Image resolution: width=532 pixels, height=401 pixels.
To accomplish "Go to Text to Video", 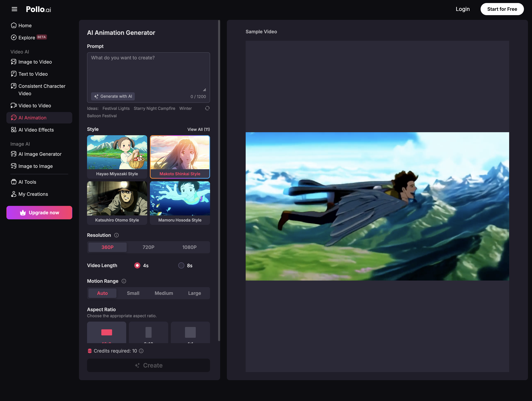I will pos(39,74).
